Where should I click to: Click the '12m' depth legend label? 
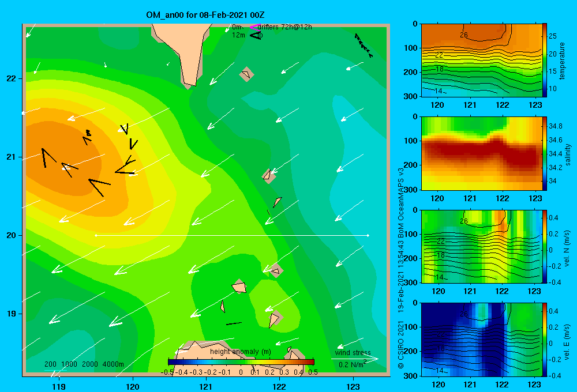238,35
